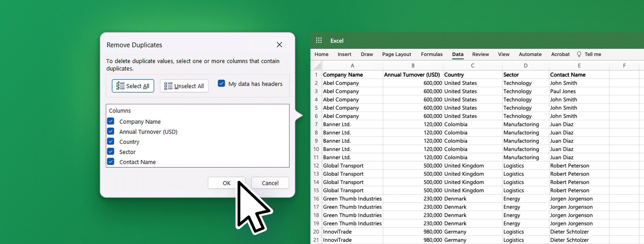Select column B header
644x244 pixels.
413,66
